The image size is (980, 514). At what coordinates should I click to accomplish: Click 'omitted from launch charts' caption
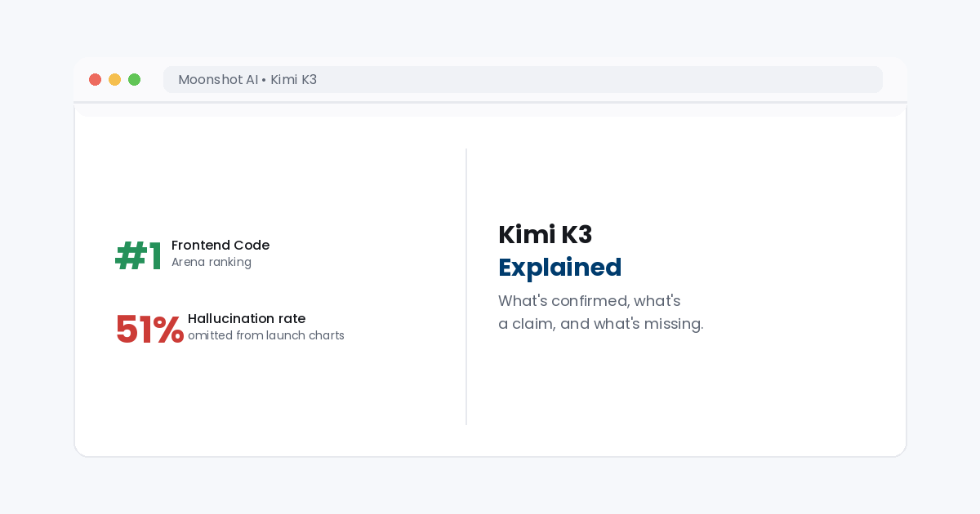click(266, 335)
